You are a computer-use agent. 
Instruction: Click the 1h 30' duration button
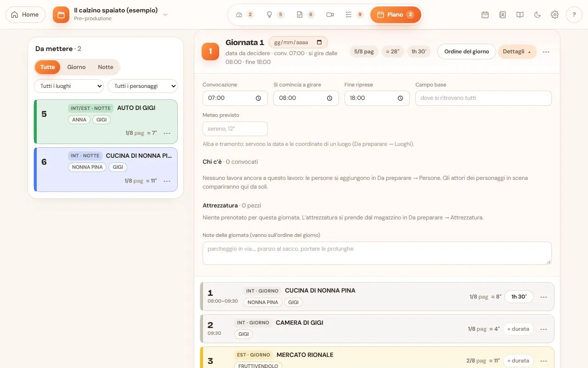click(519, 297)
